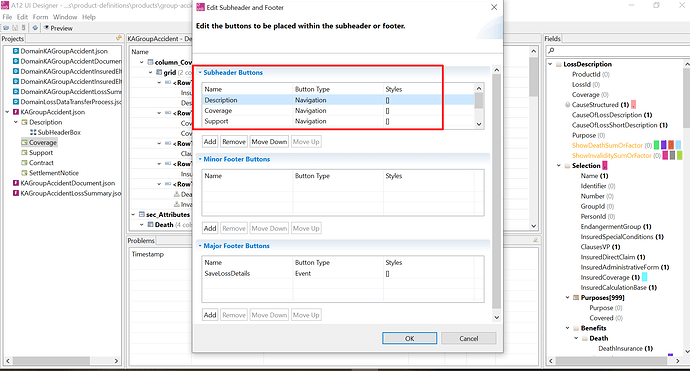Collapse the Death node in Fields
Viewport: 690px width, 371px height.
576,338
